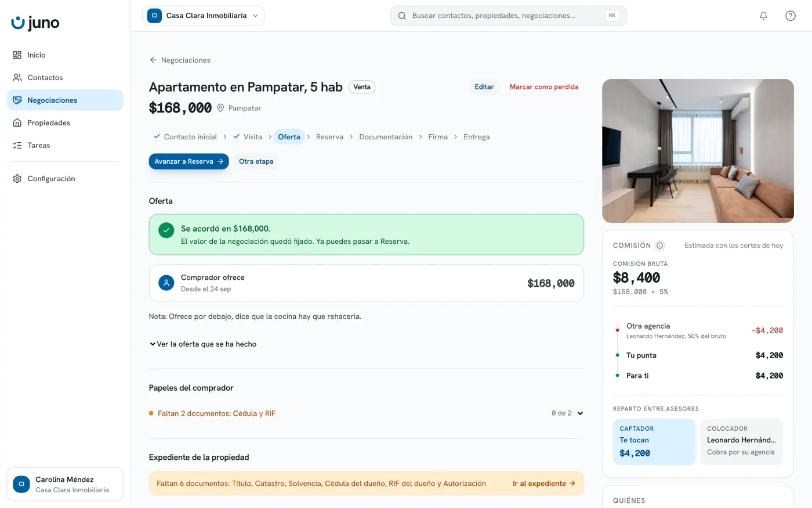The image size is (812, 508).
Task: Open help question mark icon
Action: tap(791, 16)
